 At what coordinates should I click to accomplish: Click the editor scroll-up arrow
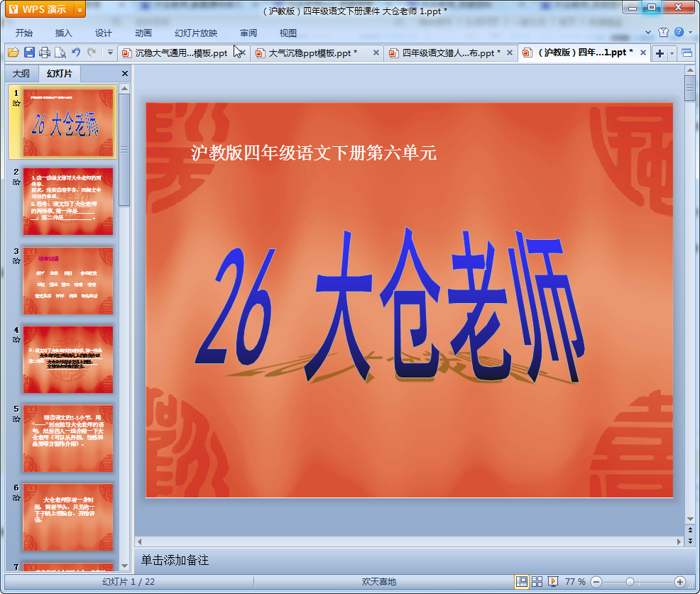pos(690,70)
